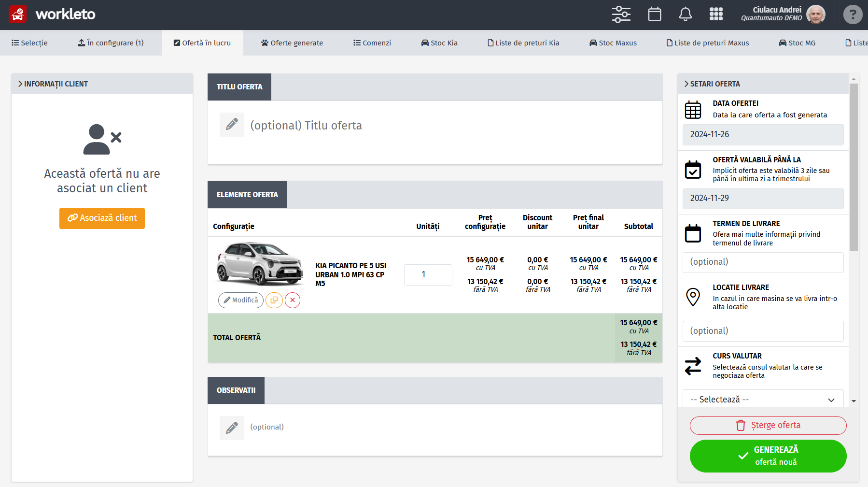
Task: Open Liste de preturi Kia tab
Action: point(523,43)
